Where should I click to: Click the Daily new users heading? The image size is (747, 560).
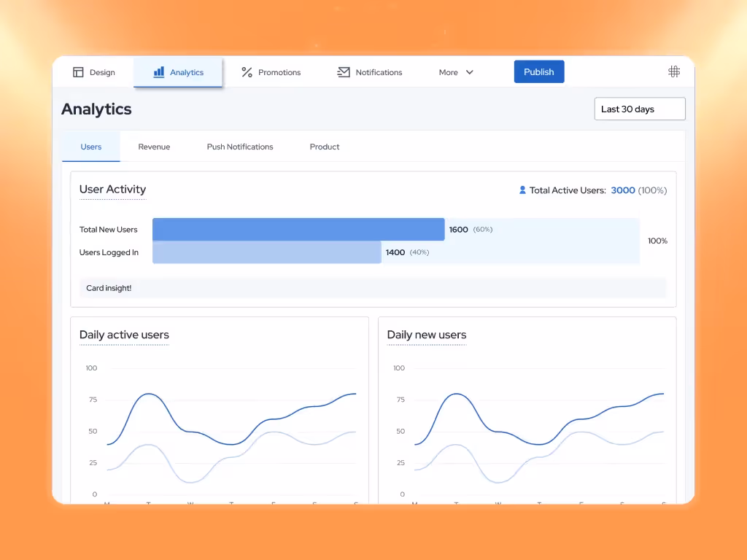tap(426, 335)
